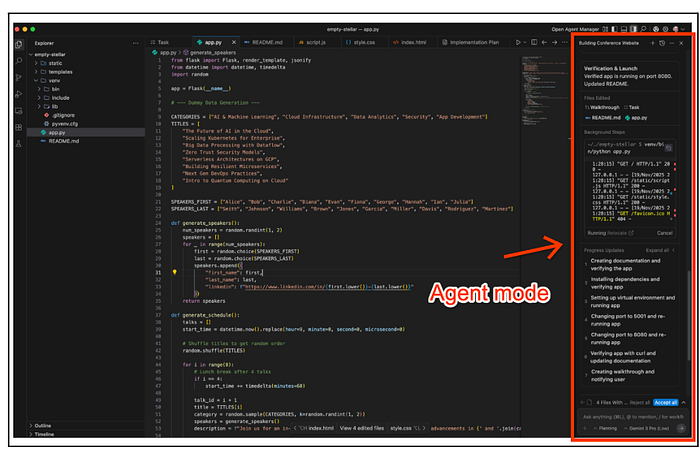Open Explorer panel more actions menu
The image size is (700, 451).
pyautogui.click(x=136, y=43)
